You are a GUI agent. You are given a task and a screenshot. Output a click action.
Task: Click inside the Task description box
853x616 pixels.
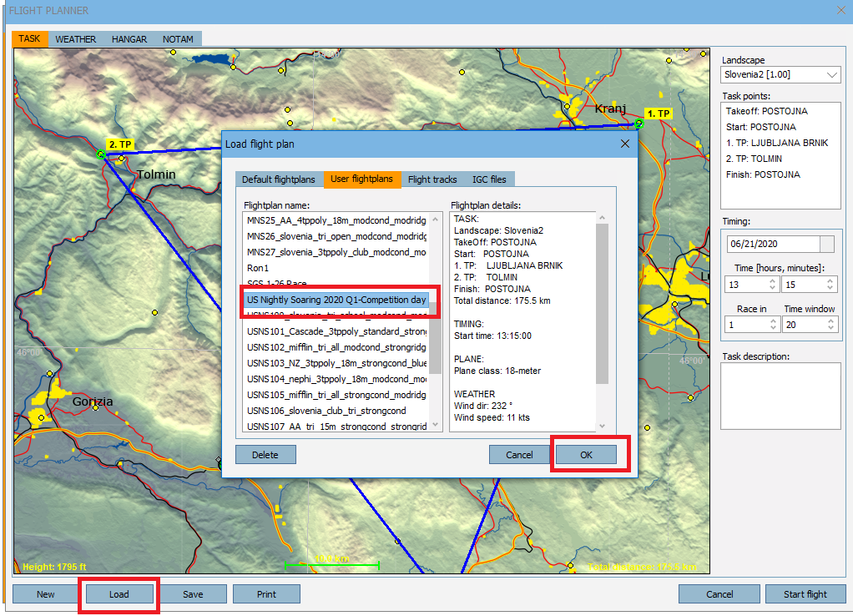click(x=780, y=396)
